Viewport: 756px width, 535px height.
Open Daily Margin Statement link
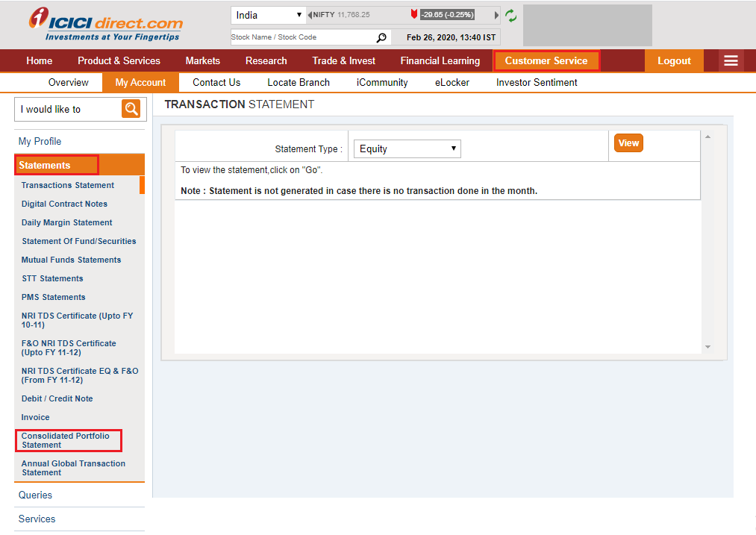click(66, 222)
